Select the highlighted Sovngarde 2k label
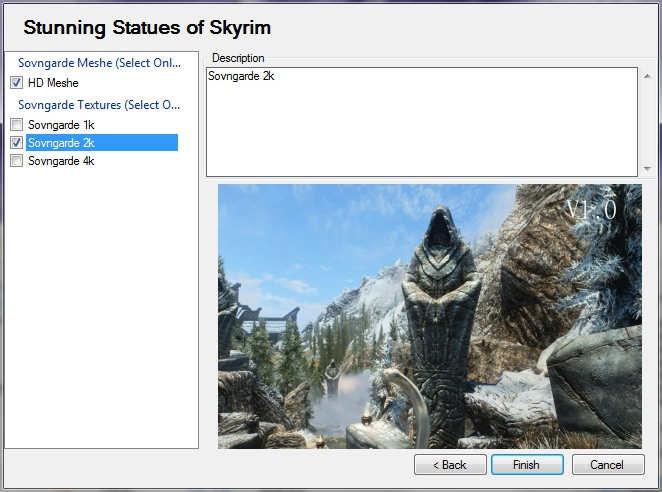The height and width of the screenshot is (492, 662). tap(102, 143)
